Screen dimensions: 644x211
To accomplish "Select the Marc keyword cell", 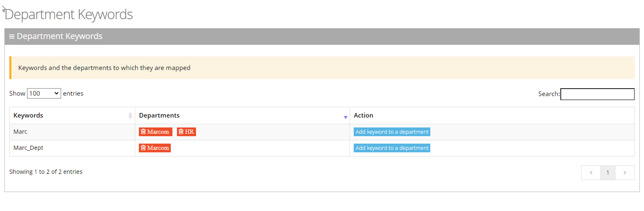I will 21,132.
